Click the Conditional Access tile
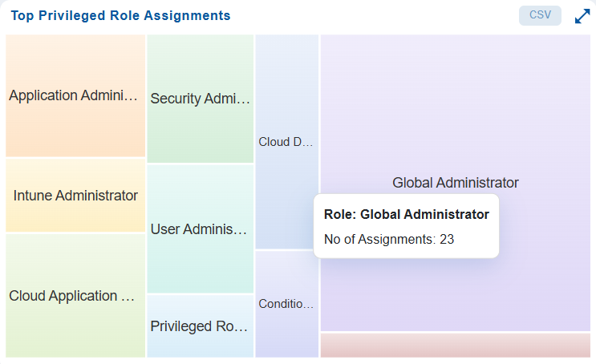 pos(286,304)
